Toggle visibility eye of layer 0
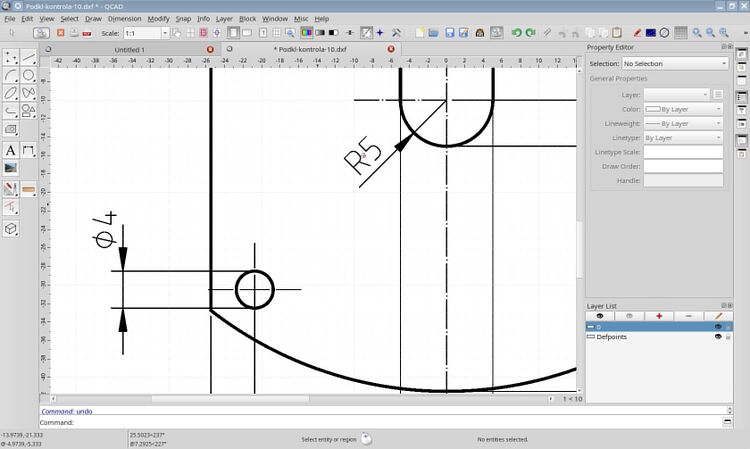750x449 pixels. coord(718,327)
